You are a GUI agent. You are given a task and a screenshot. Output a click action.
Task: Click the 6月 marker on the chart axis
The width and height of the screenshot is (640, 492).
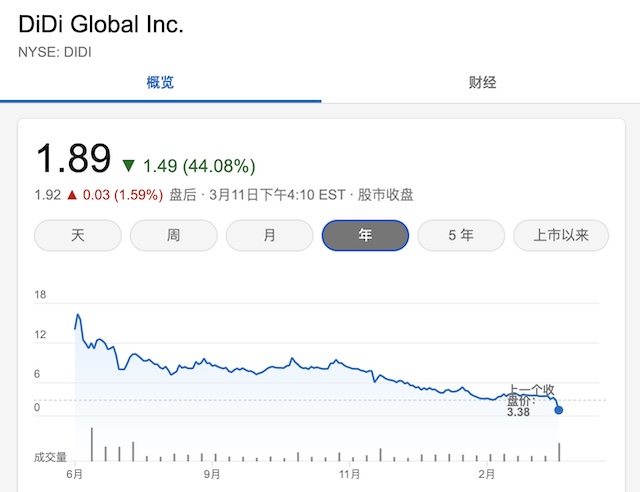point(74,473)
